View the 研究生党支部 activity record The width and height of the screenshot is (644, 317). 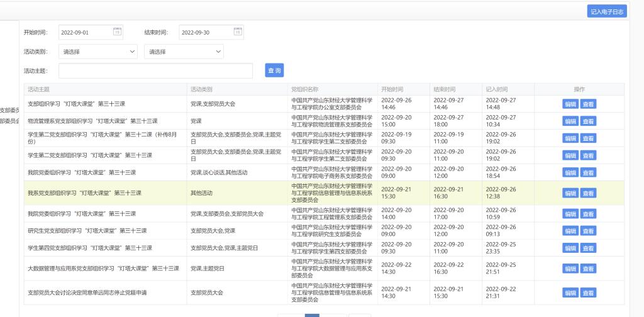pyautogui.click(x=588, y=231)
